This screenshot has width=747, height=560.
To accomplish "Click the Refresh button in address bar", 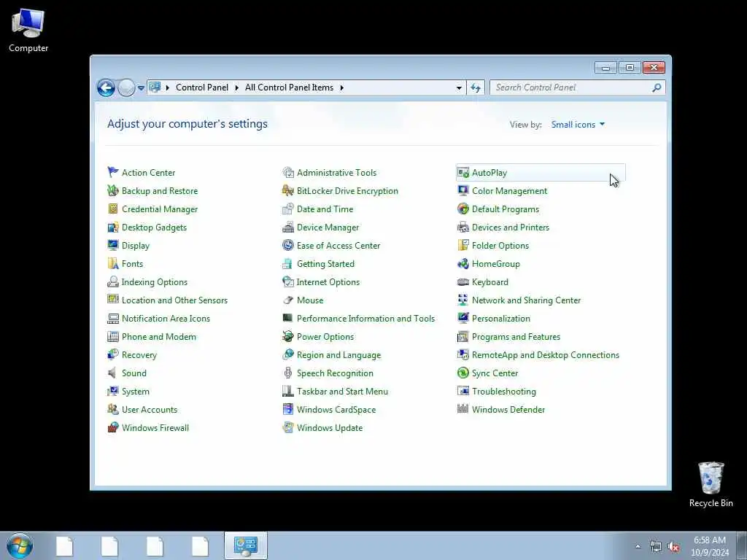I will pyautogui.click(x=476, y=87).
